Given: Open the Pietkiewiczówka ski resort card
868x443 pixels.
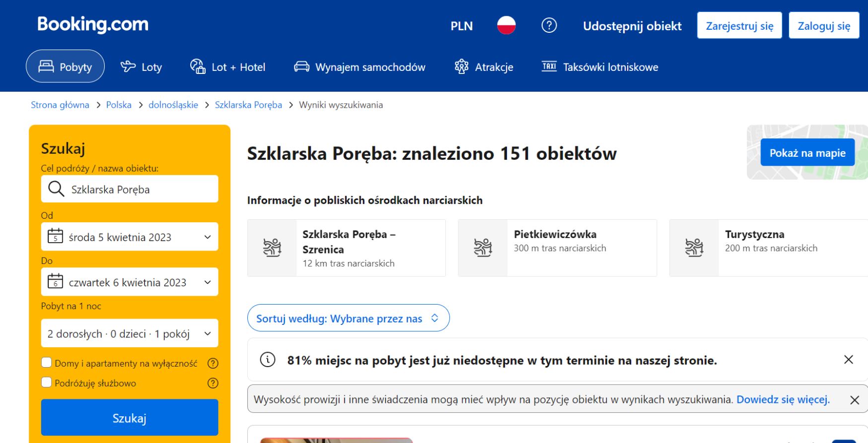Looking at the screenshot, I should coord(557,248).
